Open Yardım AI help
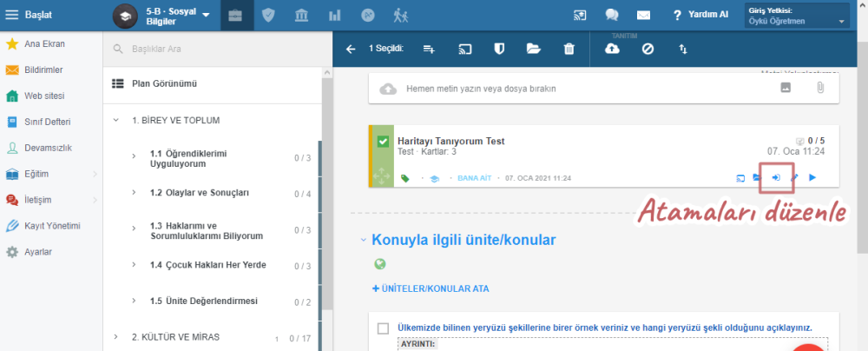Viewport: 868px width, 351px height. [700, 16]
